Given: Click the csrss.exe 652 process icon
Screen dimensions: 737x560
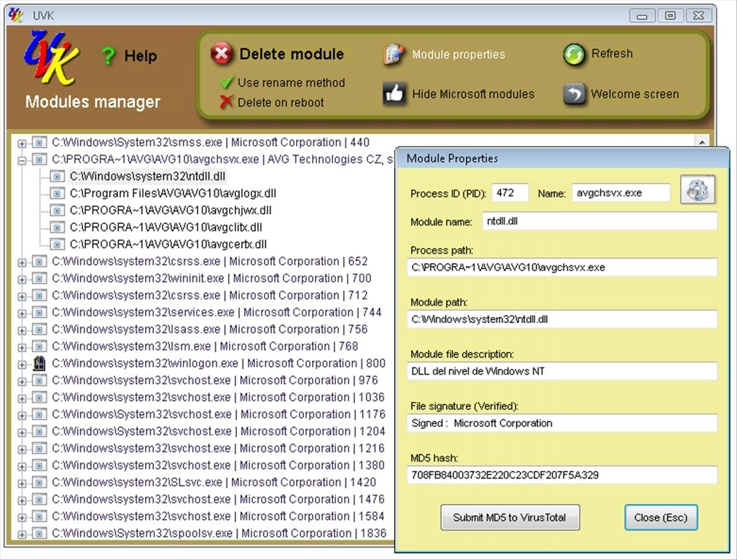Looking at the screenshot, I should pos(39,262).
